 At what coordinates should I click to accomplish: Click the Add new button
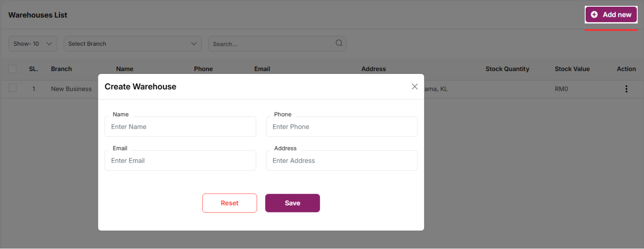click(611, 15)
